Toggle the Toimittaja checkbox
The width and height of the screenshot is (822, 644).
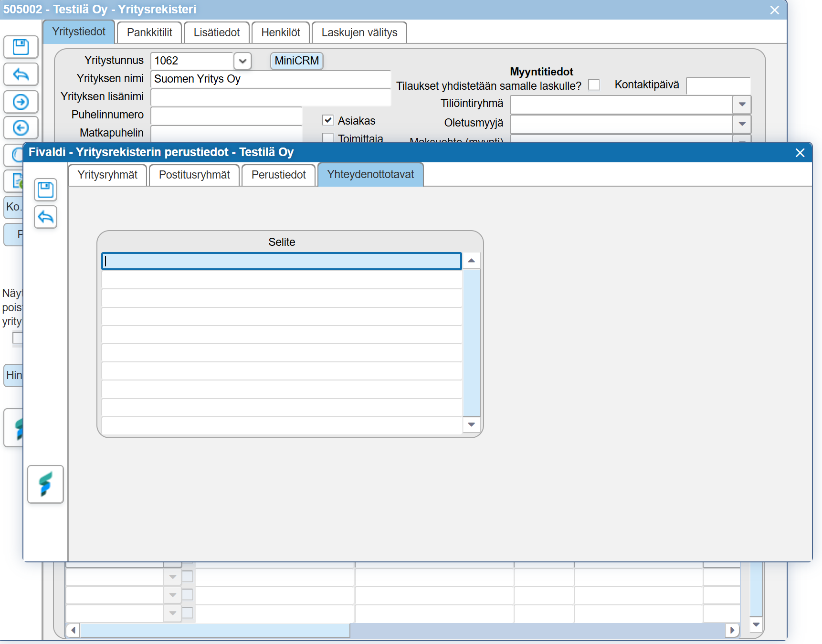point(328,137)
